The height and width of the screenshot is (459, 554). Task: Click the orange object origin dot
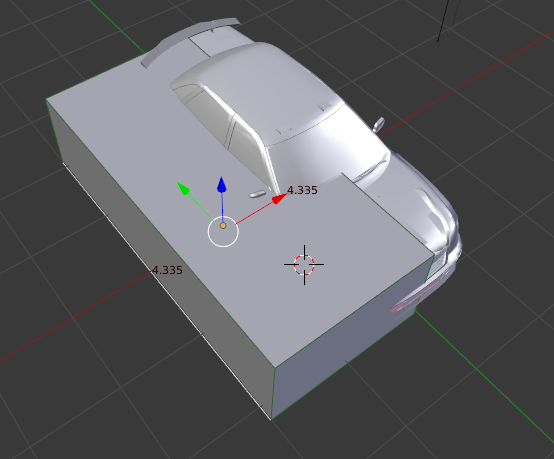coord(223,225)
